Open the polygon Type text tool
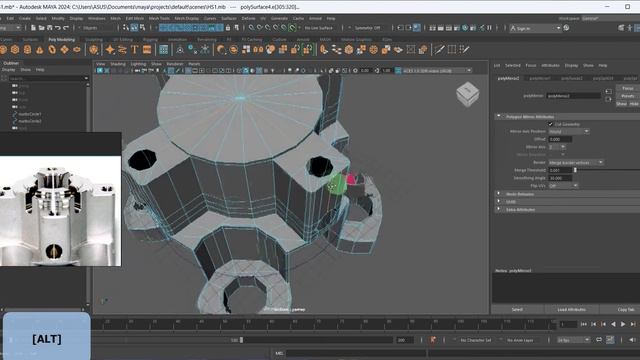 coord(134,50)
